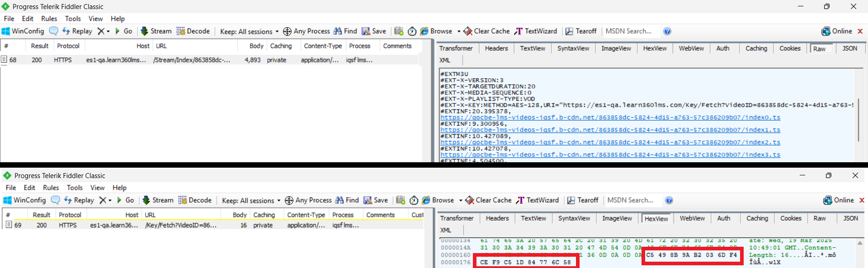Click Replay in the top Fiddler window toolbar
Image resolution: width=868 pixels, height=268 pixels.
click(77, 31)
